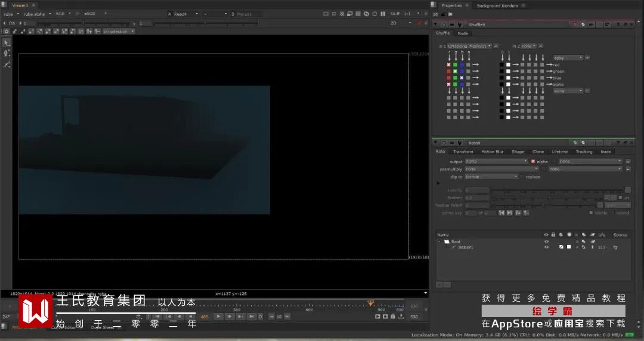Viewport: 644px width, 341px height.
Task: Jump to previous spline keyframe
Action: pos(501,213)
